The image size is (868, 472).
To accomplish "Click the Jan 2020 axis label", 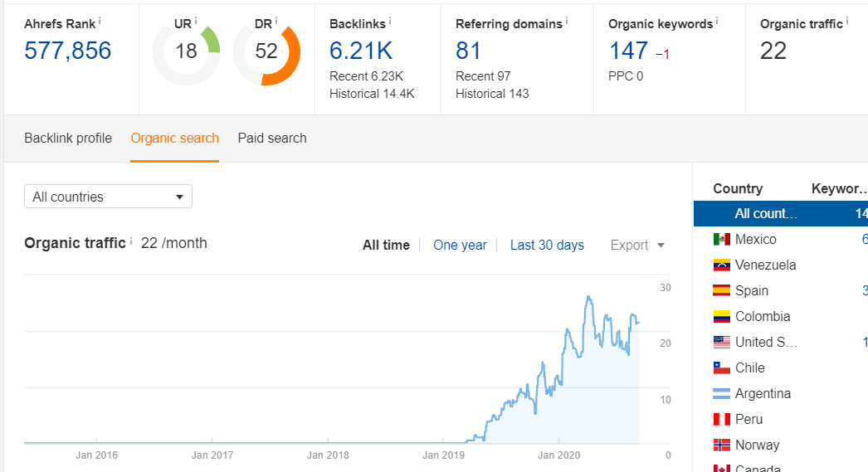I will pos(559,455).
